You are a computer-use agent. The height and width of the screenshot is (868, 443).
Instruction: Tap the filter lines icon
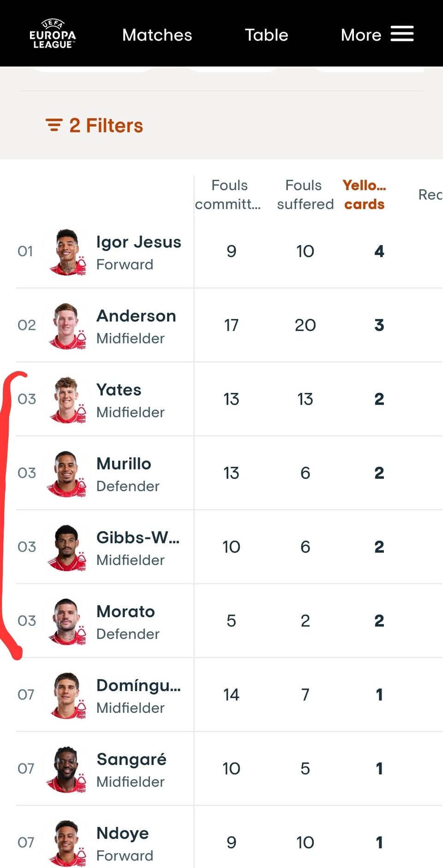[54, 125]
